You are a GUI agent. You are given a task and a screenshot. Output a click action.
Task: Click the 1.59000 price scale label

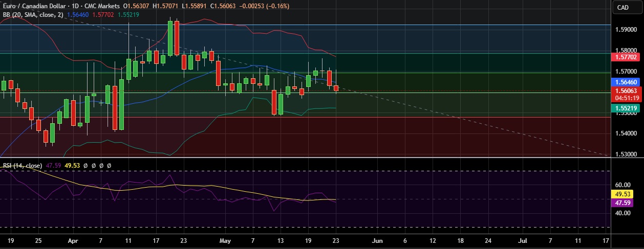(627, 29)
